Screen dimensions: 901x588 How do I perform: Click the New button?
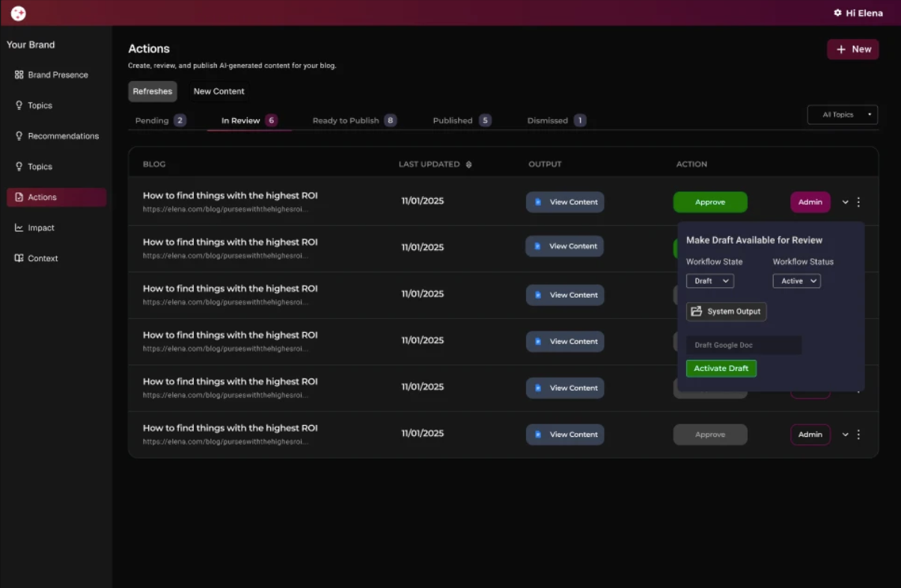click(852, 49)
